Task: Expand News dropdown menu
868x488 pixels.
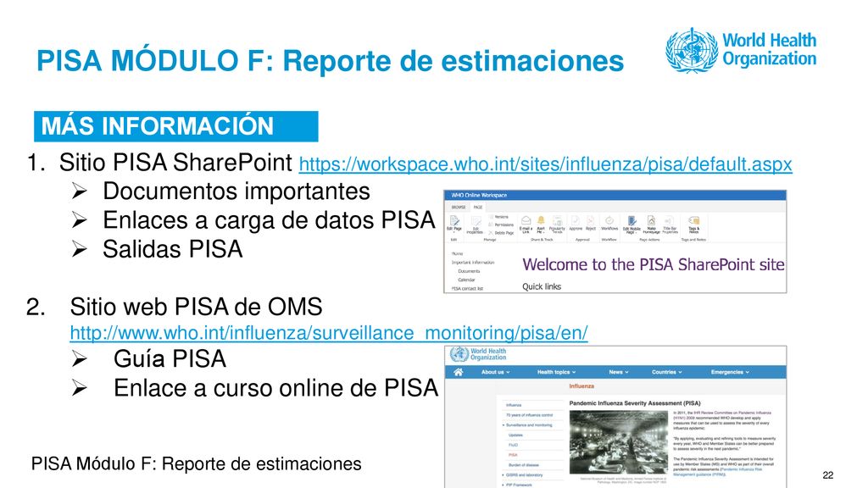Action: [619, 372]
